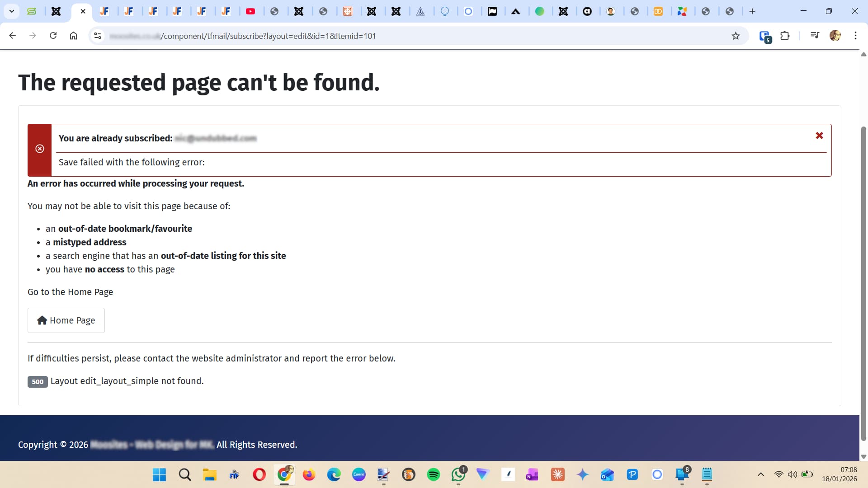This screenshot has height=488, width=868.
Task: Click the Home Page button
Action: pyautogui.click(x=66, y=320)
